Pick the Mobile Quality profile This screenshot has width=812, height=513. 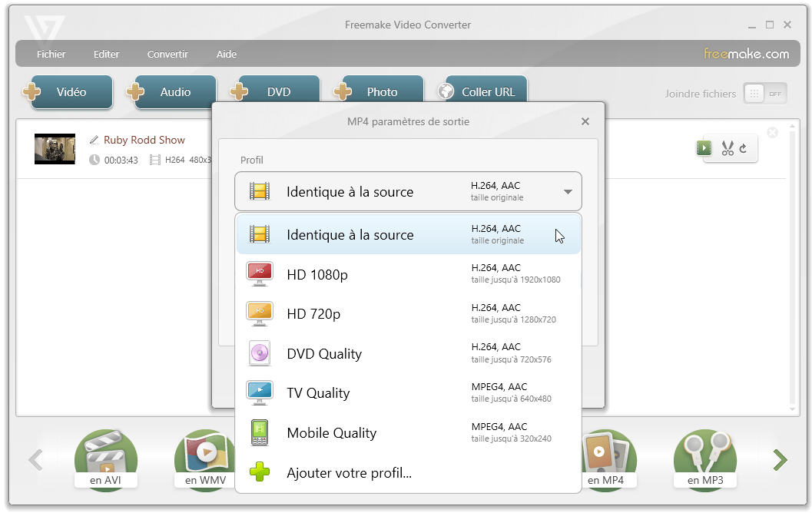click(x=409, y=433)
